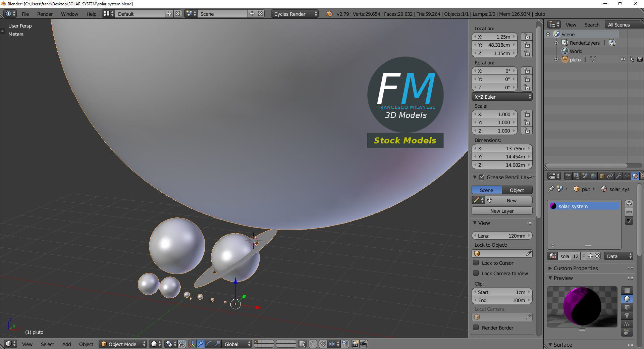
Task: Enable Render Border checkbox
Action: [476, 328]
